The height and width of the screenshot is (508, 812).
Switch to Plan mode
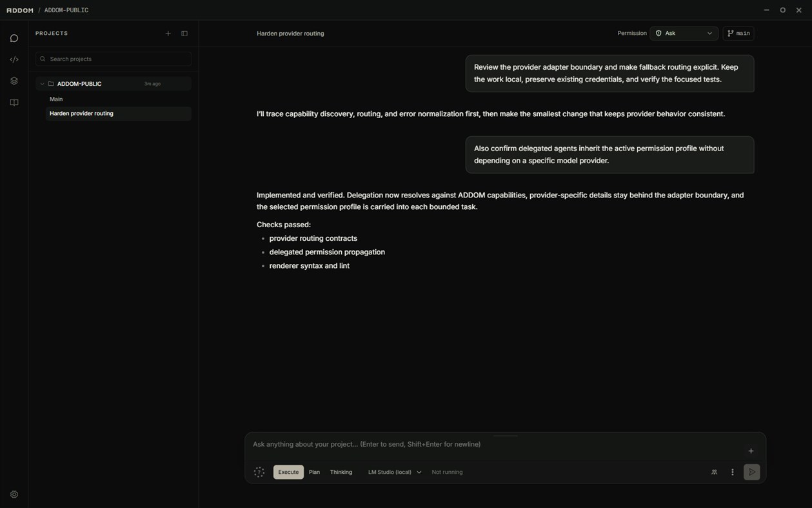[314, 472]
